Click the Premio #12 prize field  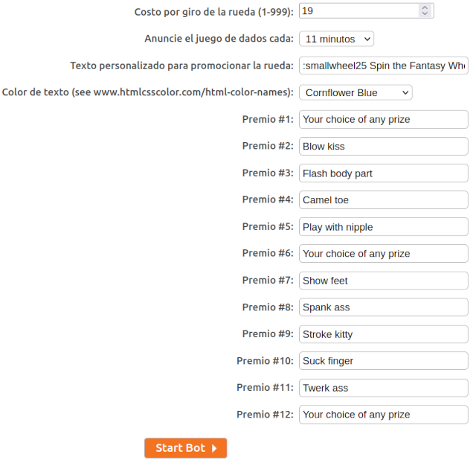(x=383, y=415)
